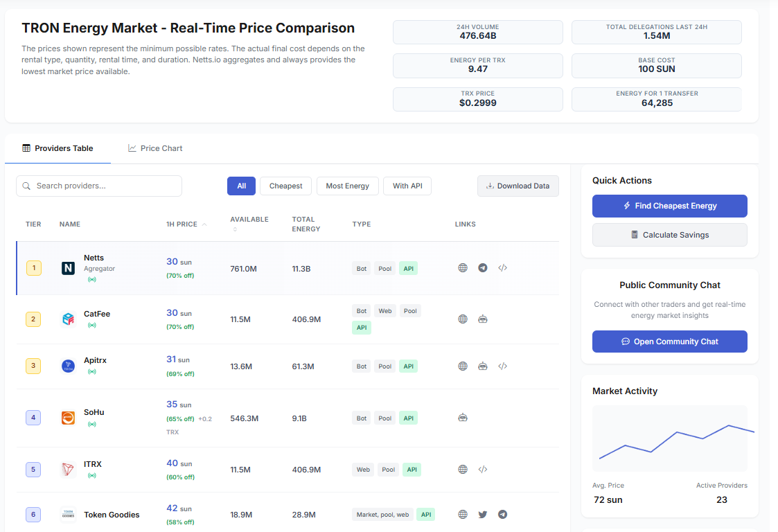Switch to the Price Chart tab
This screenshot has width=778, height=532.
click(155, 148)
